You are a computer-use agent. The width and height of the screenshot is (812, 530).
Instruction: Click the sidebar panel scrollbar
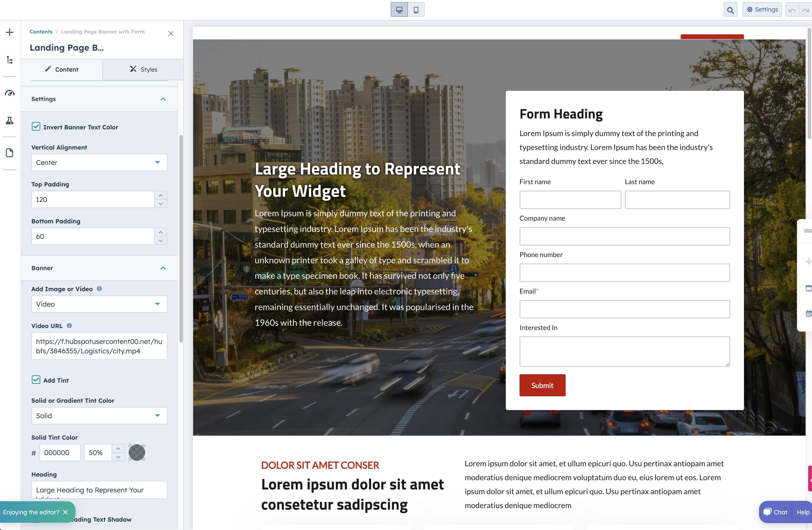tap(181, 239)
